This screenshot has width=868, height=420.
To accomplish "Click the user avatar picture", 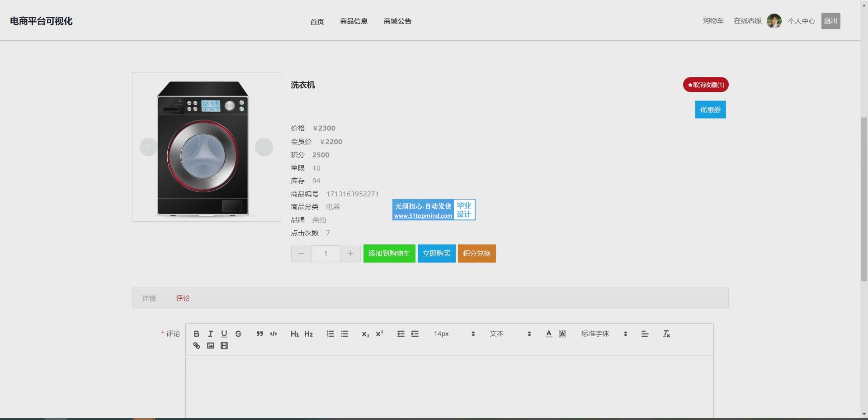I will (x=774, y=21).
